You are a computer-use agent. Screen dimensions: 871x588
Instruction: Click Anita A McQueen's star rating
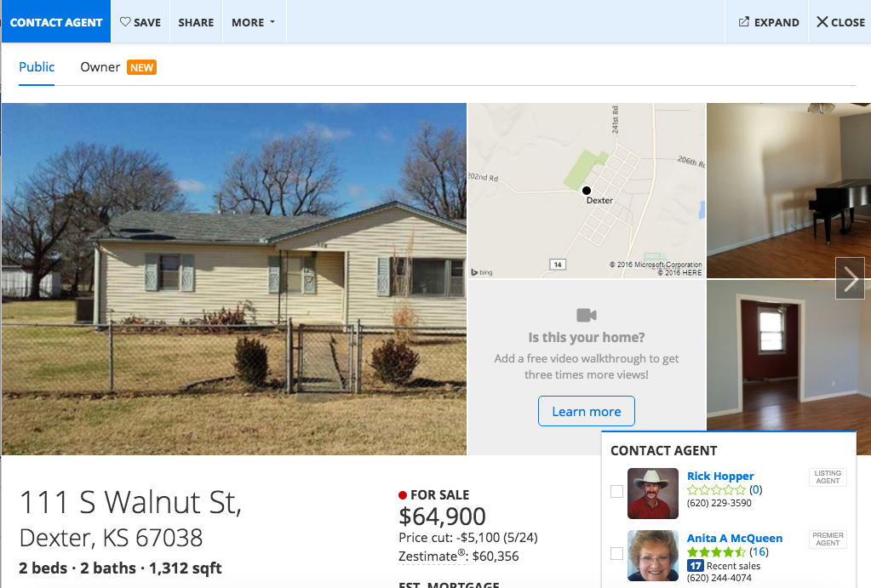[716, 552]
